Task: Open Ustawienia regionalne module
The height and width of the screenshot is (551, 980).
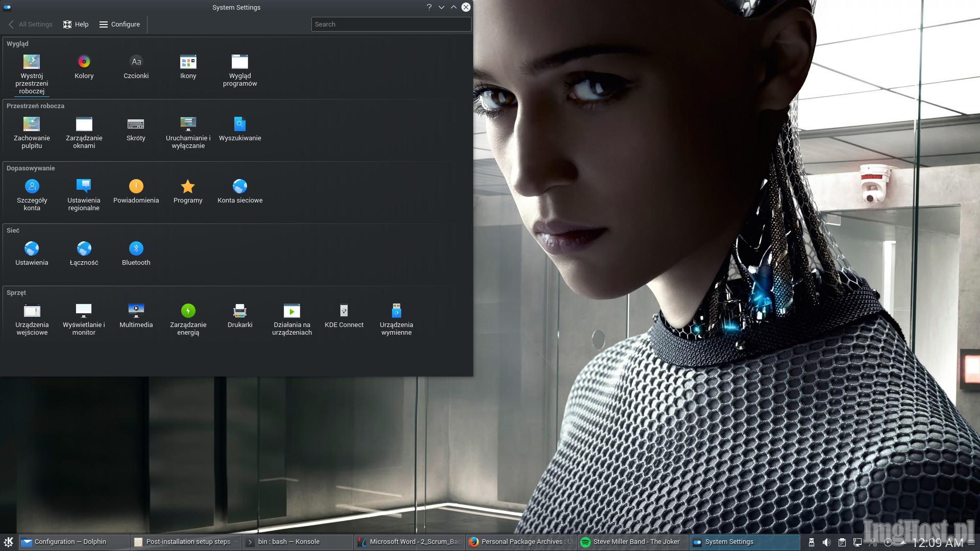Action: (84, 195)
